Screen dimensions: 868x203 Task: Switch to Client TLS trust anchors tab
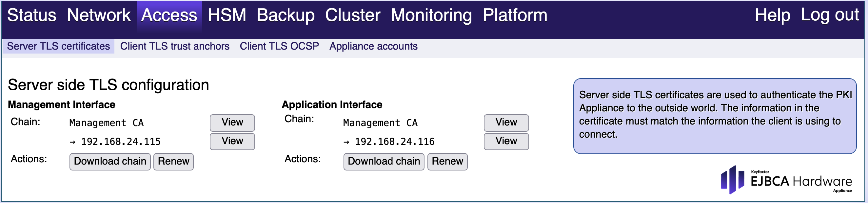pyautogui.click(x=174, y=46)
